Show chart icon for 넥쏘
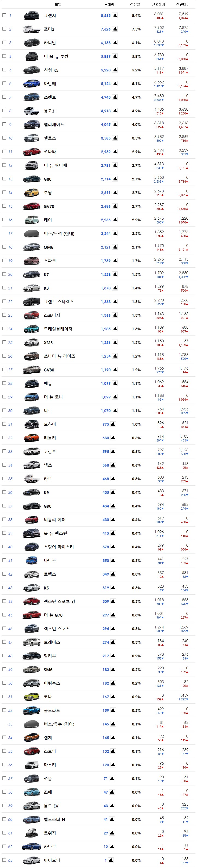197x868 pixels. (x=113, y=465)
